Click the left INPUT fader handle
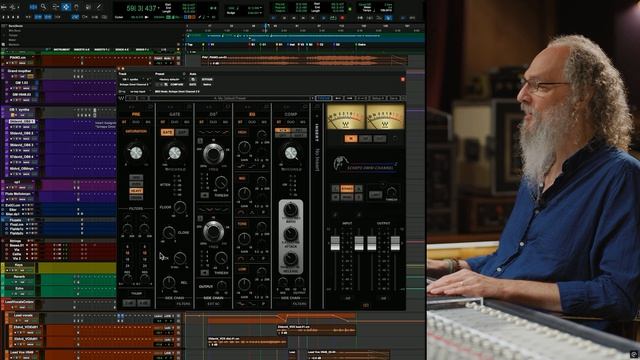The width and height of the screenshot is (640, 360). 335,243
